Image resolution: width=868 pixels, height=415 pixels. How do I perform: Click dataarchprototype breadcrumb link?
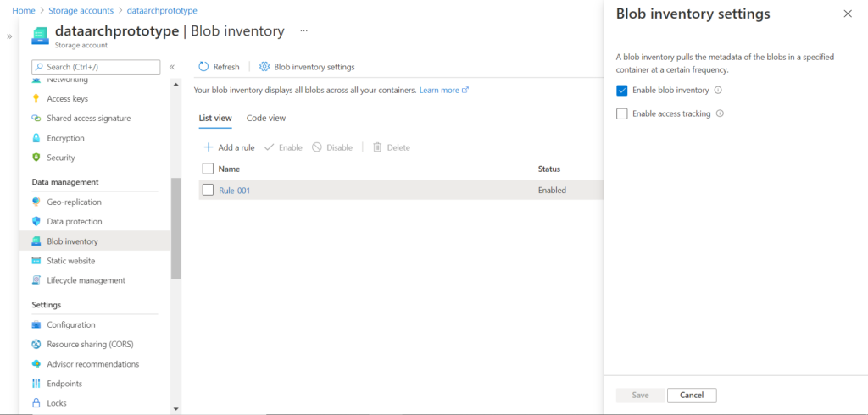pos(162,10)
